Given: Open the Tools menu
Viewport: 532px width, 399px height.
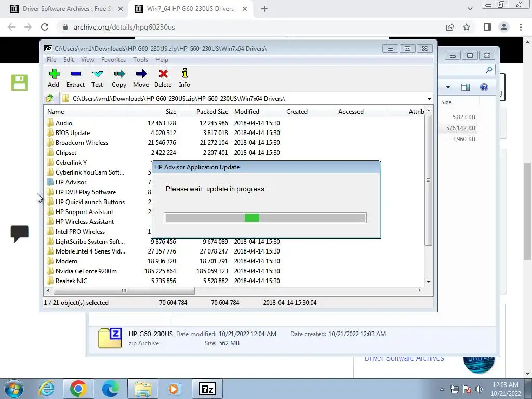Looking at the screenshot, I should (x=140, y=60).
